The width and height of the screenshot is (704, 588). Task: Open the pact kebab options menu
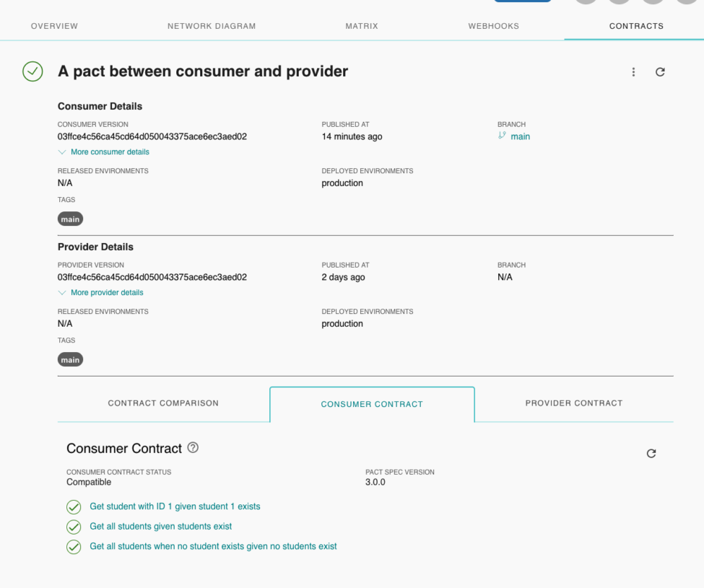coord(633,72)
